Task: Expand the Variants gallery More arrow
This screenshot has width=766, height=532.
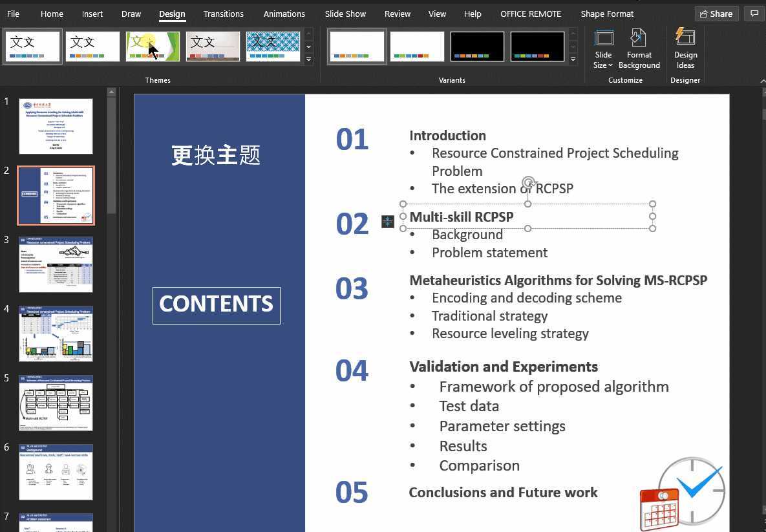Action: (573, 59)
